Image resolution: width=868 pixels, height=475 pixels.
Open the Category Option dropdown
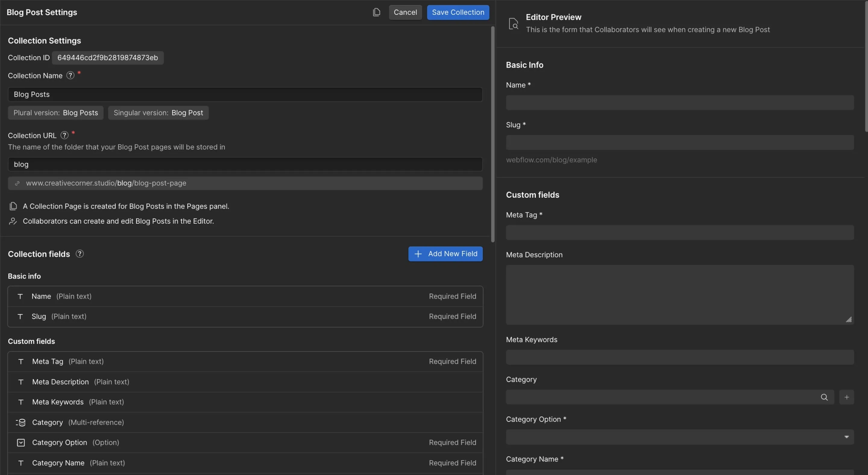pos(679,437)
